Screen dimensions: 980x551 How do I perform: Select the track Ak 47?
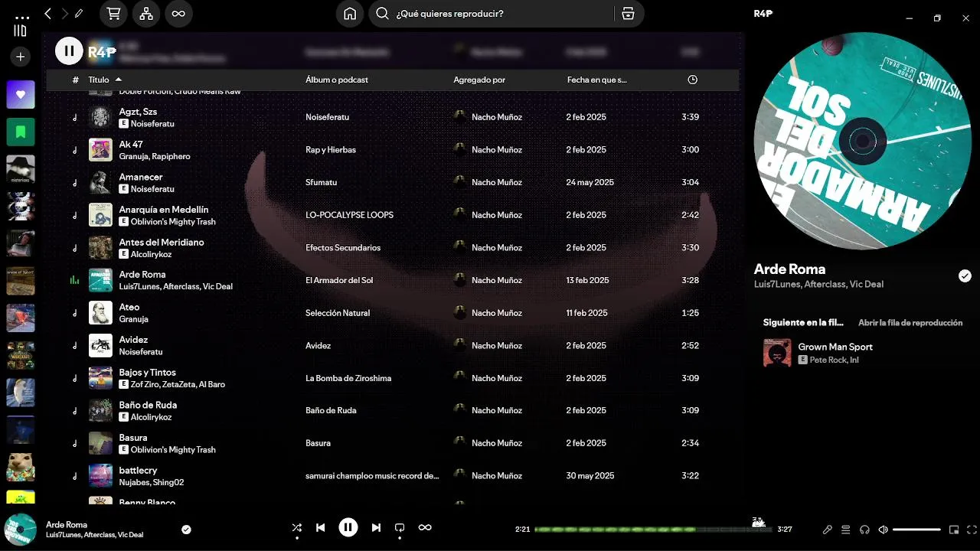pos(131,144)
